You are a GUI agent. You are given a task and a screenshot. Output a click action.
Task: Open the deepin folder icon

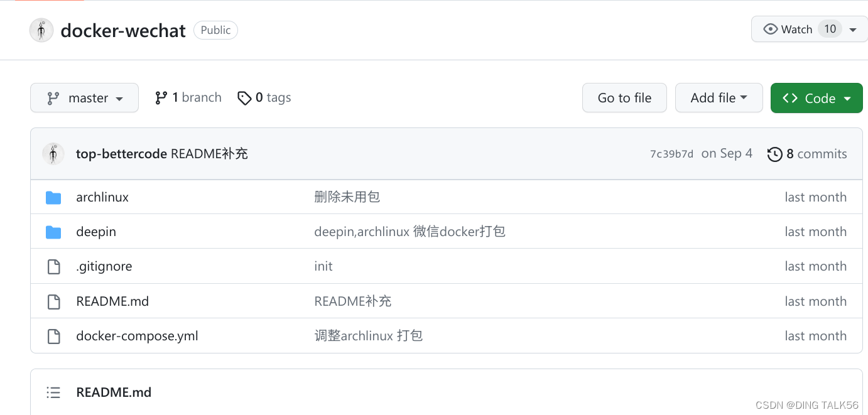(x=54, y=231)
